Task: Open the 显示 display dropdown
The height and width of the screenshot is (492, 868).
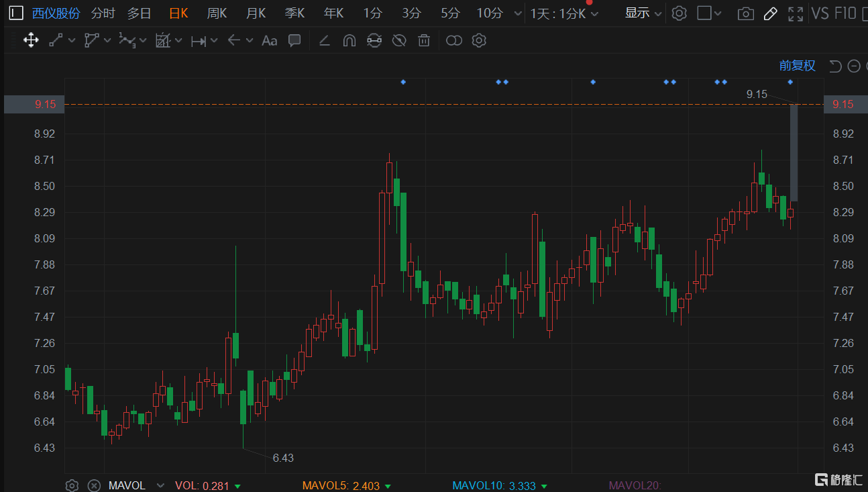Action: [643, 13]
